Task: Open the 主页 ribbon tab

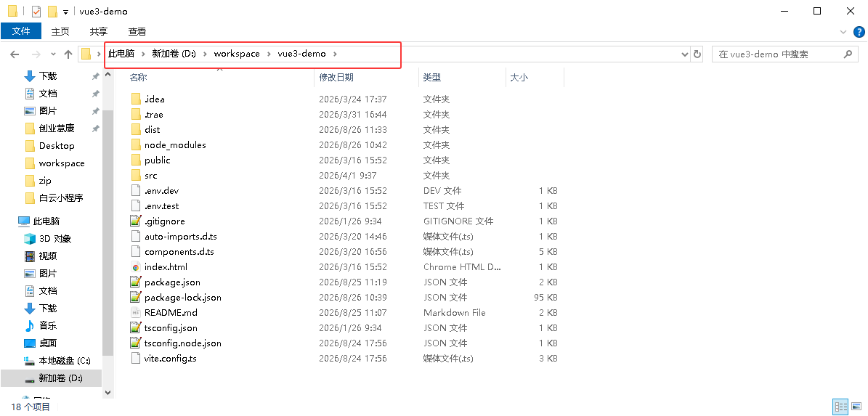Action: click(60, 31)
